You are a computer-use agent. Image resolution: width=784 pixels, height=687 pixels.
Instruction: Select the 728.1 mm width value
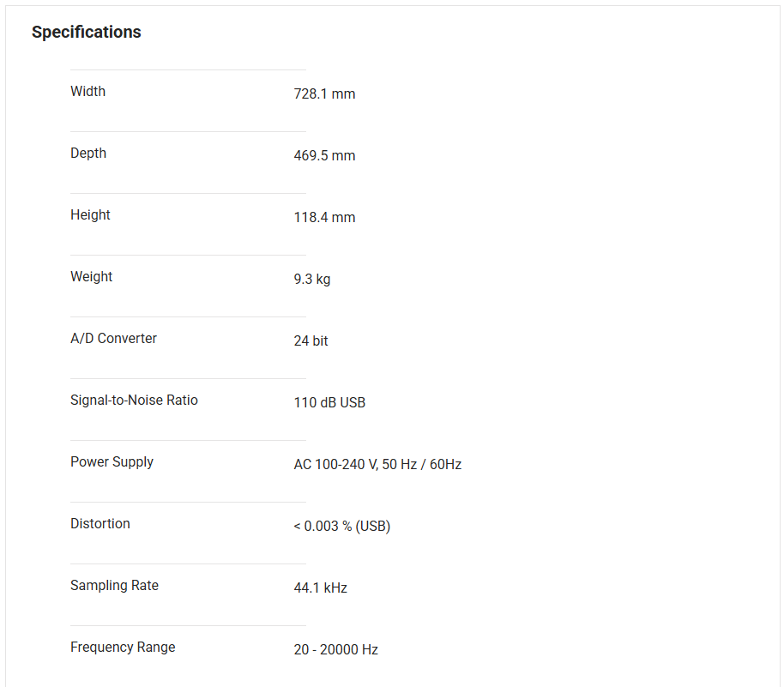324,94
